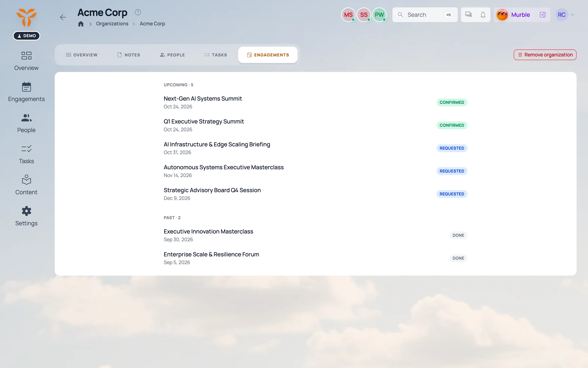
Task: Open the chat messages icon
Action: [x=468, y=15]
